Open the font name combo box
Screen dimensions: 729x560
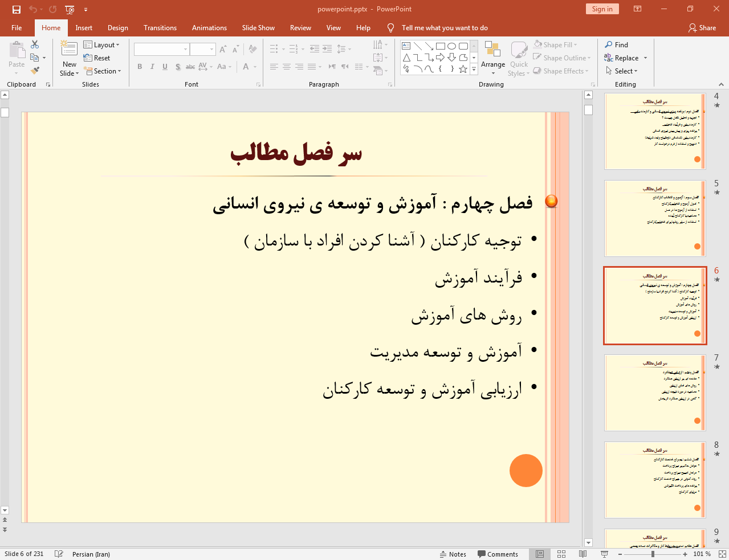click(161, 50)
